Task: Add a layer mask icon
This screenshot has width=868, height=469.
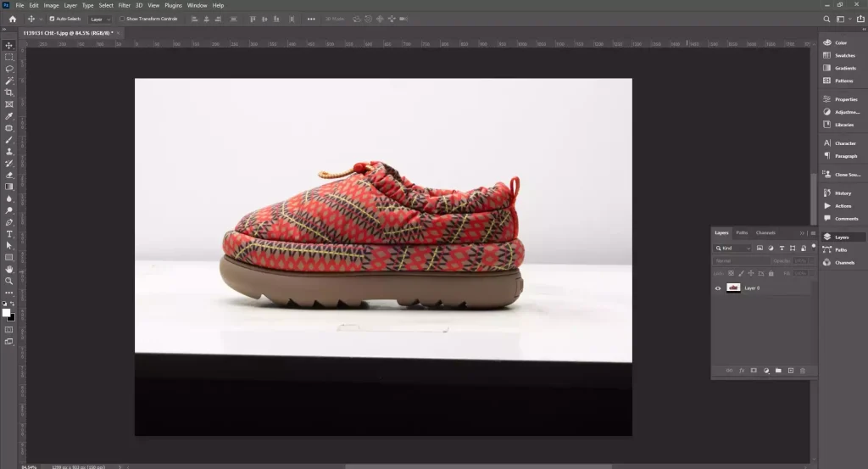Action: pos(753,371)
